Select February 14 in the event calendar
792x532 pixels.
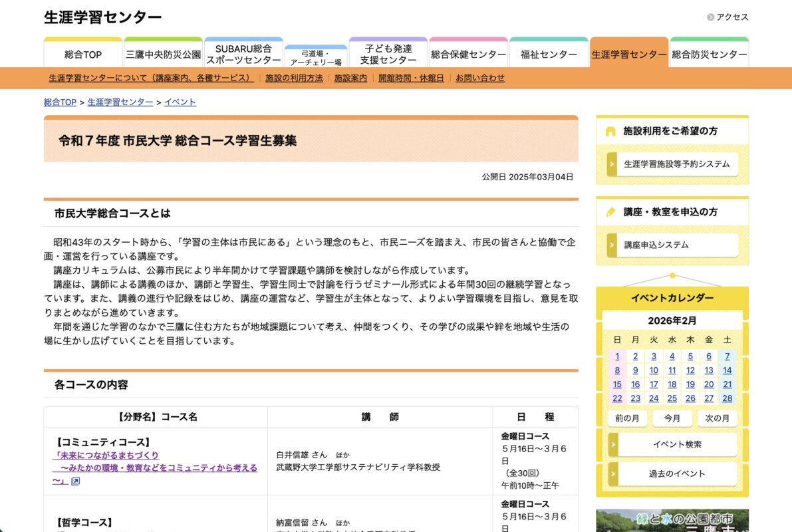coord(727,370)
